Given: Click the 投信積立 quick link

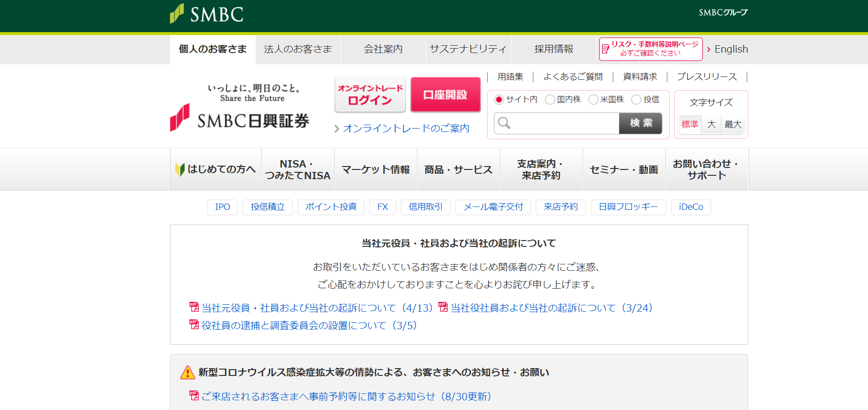Looking at the screenshot, I should (267, 207).
